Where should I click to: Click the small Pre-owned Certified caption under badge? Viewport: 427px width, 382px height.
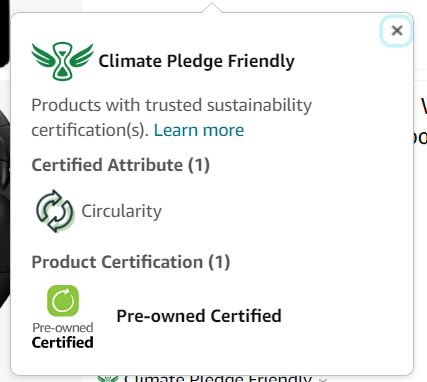click(x=63, y=336)
